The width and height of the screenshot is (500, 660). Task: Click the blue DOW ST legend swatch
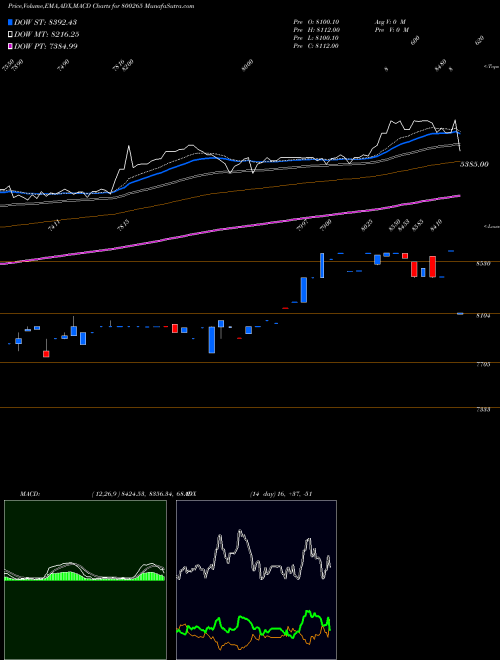tap(10, 22)
